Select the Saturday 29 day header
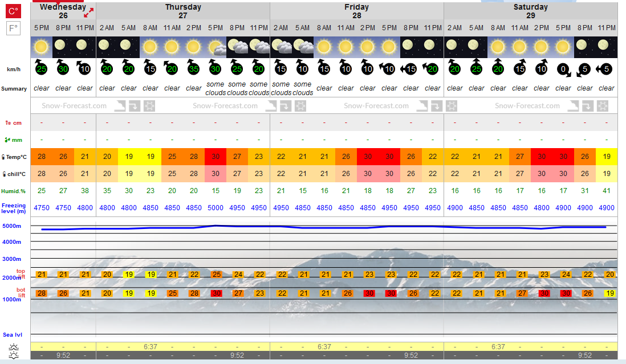626x364 pixels. click(531, 11)
